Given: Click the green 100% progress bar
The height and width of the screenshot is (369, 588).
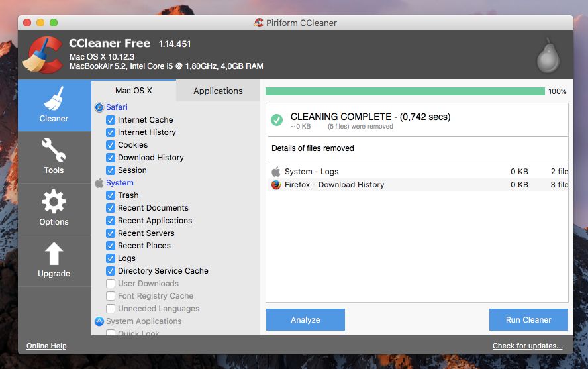Looking at the screenshot, I should pyautogui.click(x=405, y=91).
